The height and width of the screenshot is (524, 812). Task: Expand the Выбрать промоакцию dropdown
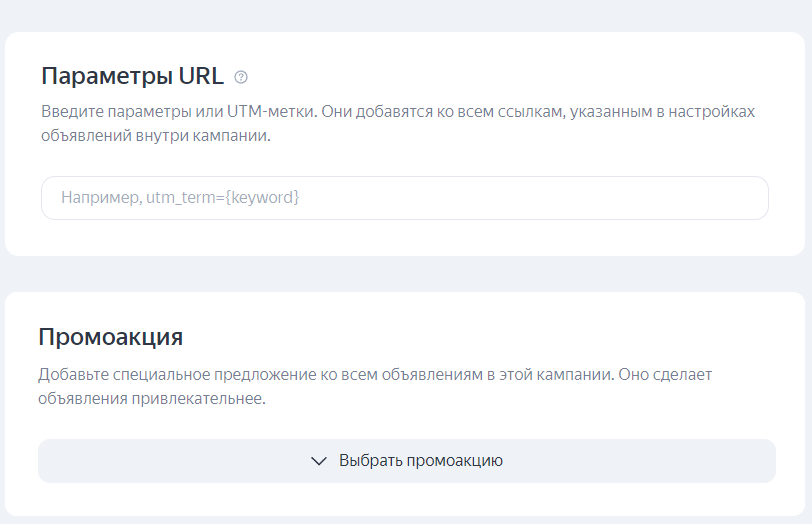pyautogui.click(x=406, y=461)
